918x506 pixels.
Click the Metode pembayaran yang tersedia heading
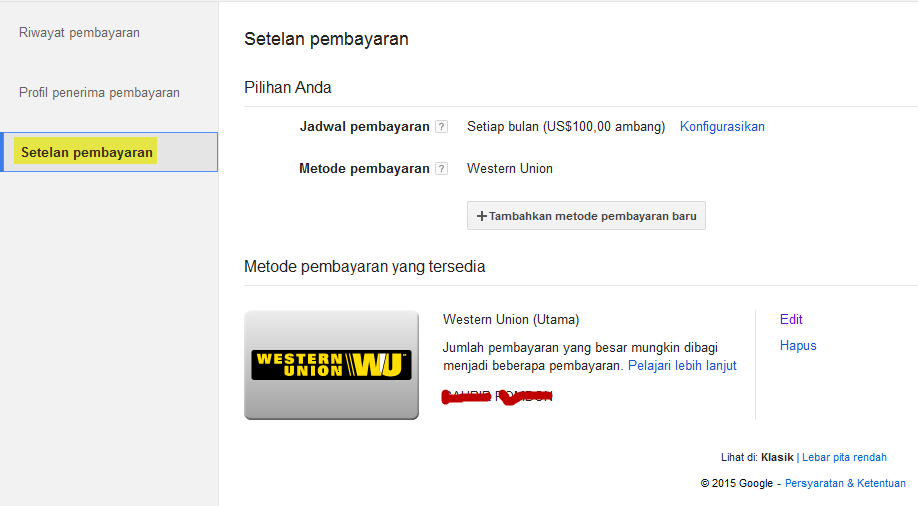point(365,266)
